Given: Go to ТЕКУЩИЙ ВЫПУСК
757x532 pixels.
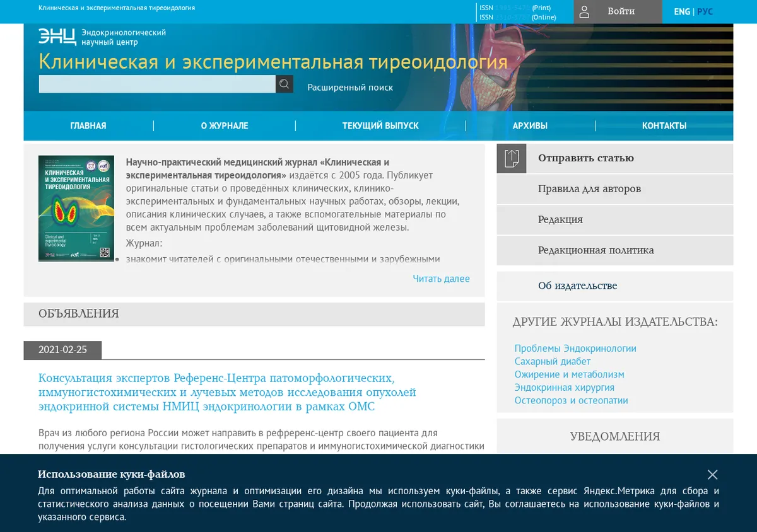Looking at the screenshot, I should (x=380, y=126).
